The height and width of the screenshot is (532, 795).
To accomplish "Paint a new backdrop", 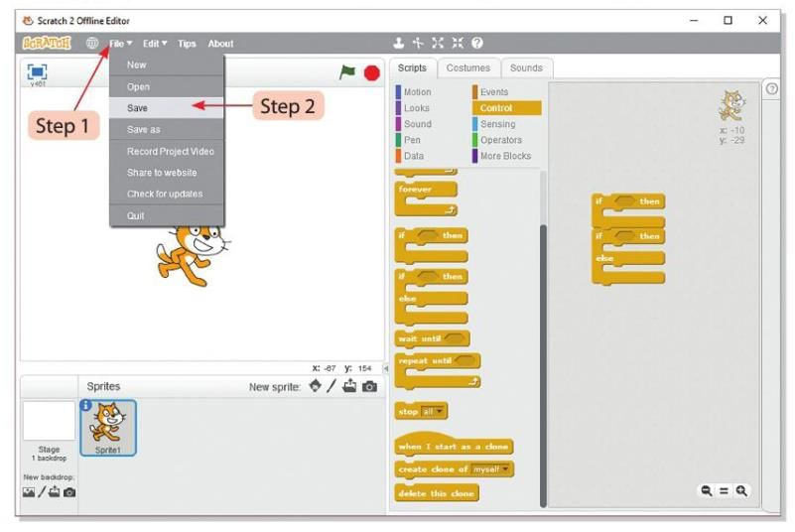I will (42, 492).
